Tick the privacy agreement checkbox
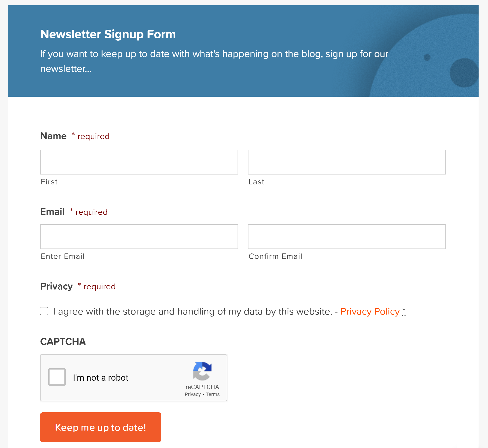Screen dimensions: 488x448 [x=44, y=311]
